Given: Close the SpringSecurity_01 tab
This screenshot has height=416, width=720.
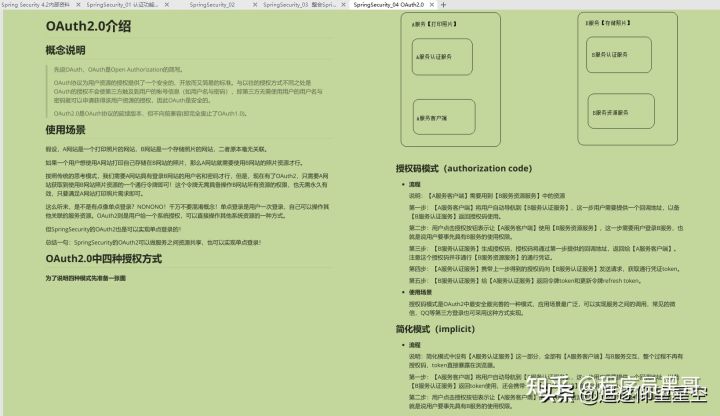Looking at the screenshot, I should point(167,5).
